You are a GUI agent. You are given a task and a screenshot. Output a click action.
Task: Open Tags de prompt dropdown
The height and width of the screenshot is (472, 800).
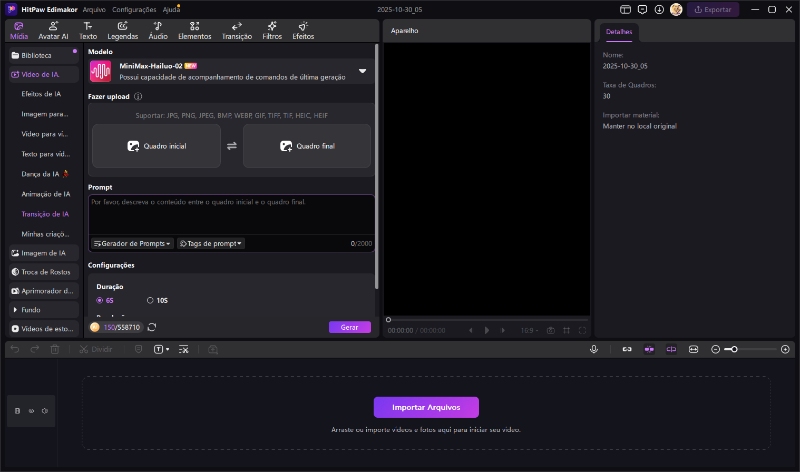[211, 243]
